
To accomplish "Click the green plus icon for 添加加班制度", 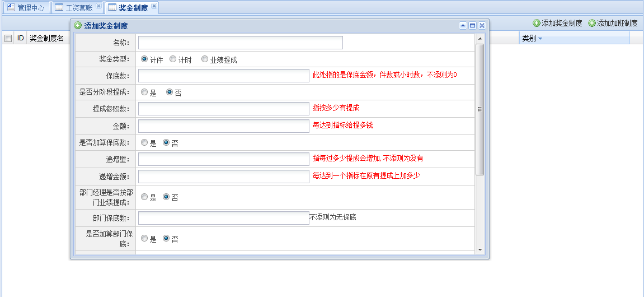I will [592, 23].
